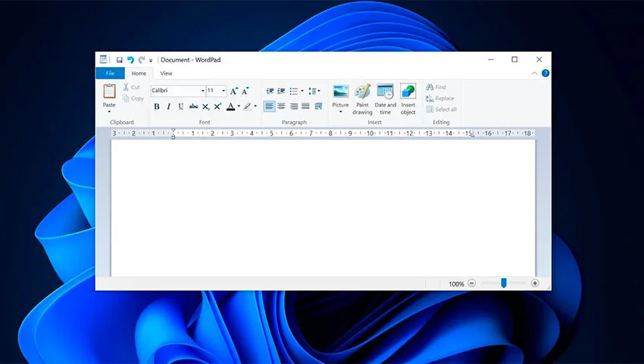Justify the text

(305, 106)
